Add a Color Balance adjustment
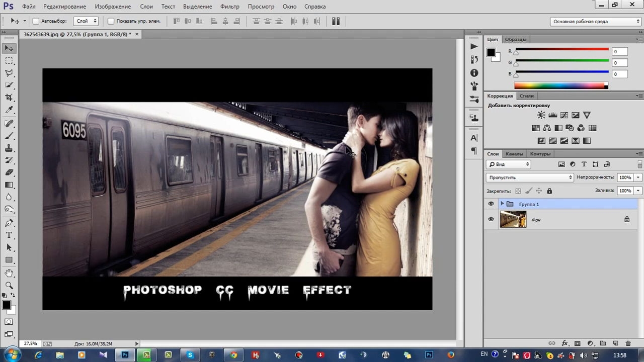 [x=547, y=128]
